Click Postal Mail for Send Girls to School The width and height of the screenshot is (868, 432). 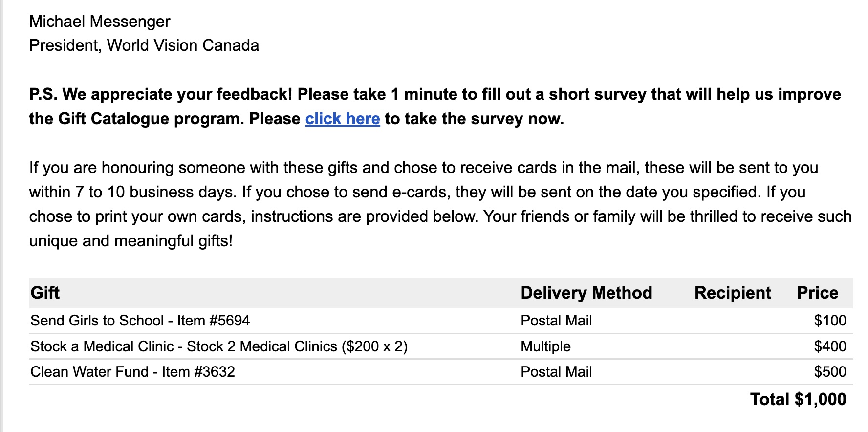coord(556,321)
